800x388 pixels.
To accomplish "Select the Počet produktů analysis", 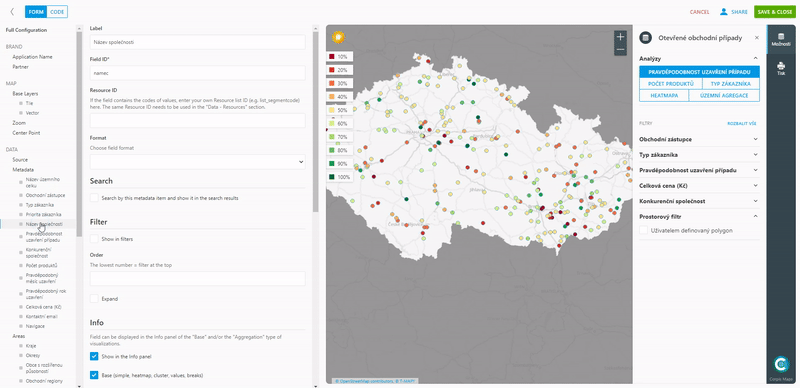I will coord(670,83).
